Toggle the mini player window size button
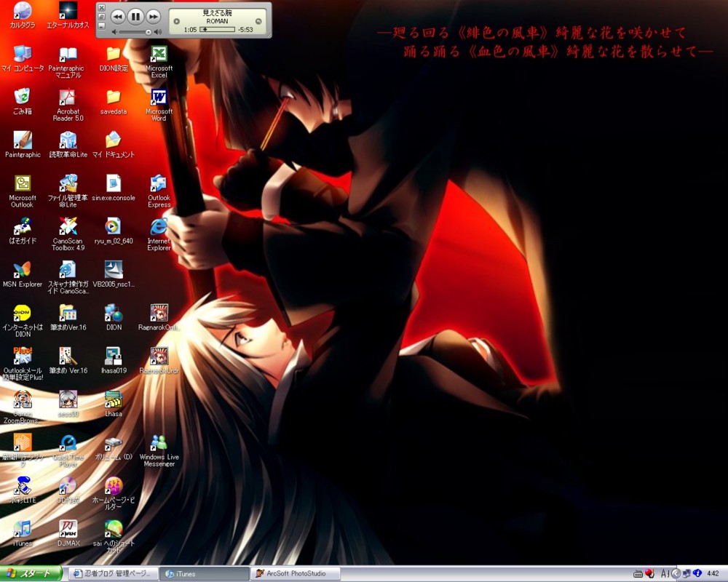Viewport: 728px width, 582px height. 102,17
